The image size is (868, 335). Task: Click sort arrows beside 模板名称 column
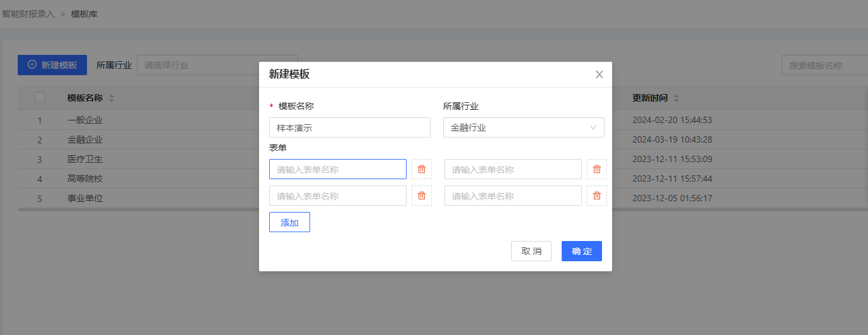pyautogui.click(x=112, y=98)
